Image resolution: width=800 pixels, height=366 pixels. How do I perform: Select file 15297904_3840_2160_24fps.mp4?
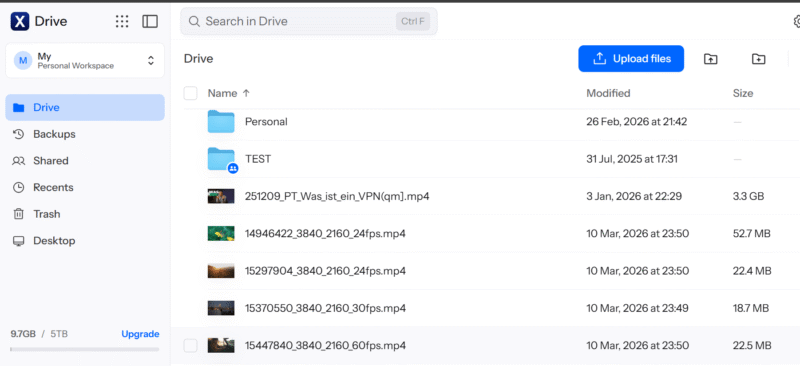click(x=326, y=271)
